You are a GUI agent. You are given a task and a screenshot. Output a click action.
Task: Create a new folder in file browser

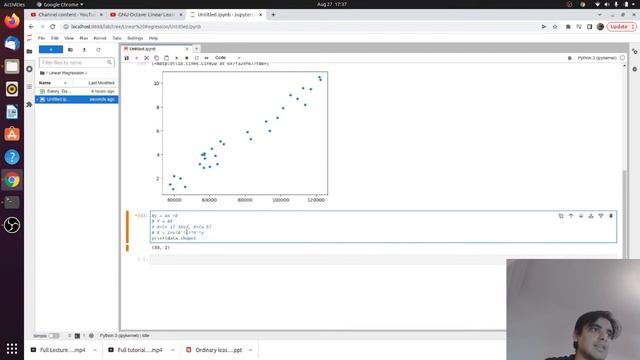pos(70,49)
